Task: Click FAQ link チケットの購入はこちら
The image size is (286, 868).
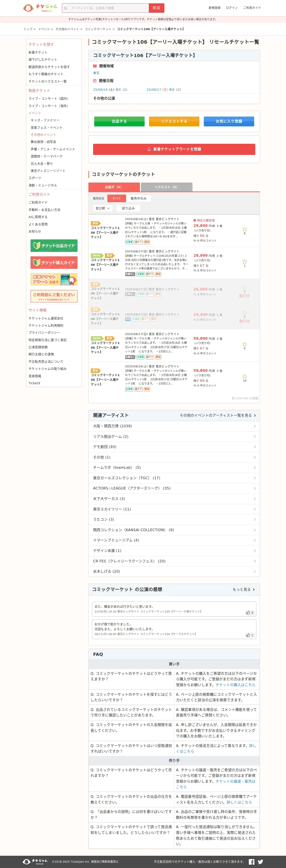Action: point(235,685)
